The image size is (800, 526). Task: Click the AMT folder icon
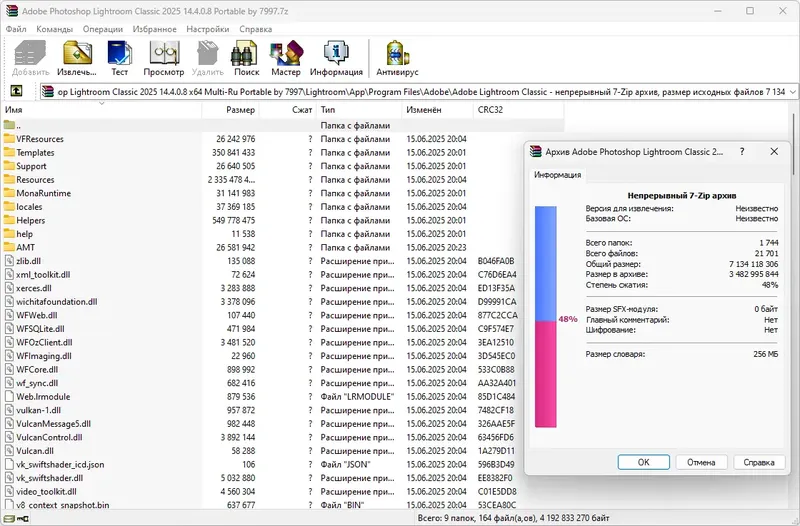click(9, 247)
